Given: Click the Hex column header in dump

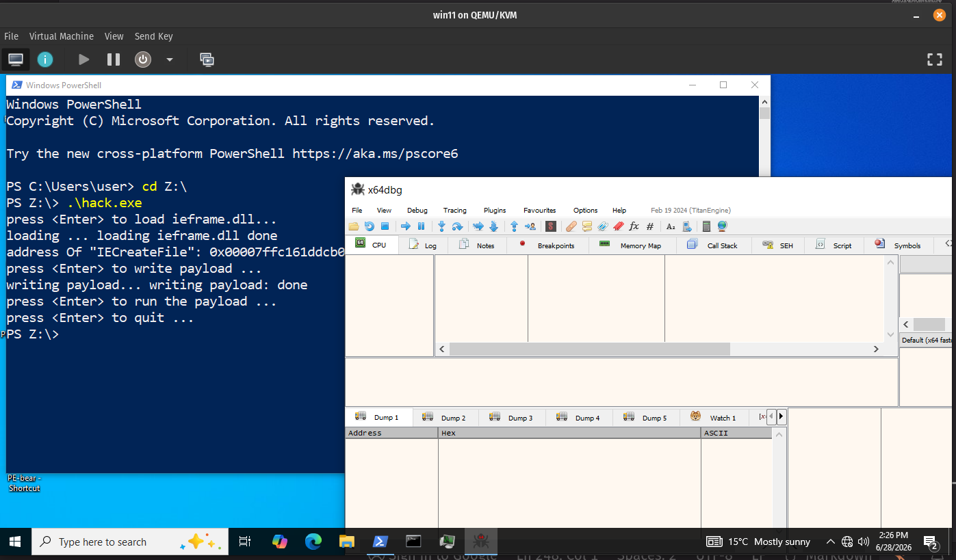Looking at the screenshot, I should pyautogui.click(x=569, y=433).
